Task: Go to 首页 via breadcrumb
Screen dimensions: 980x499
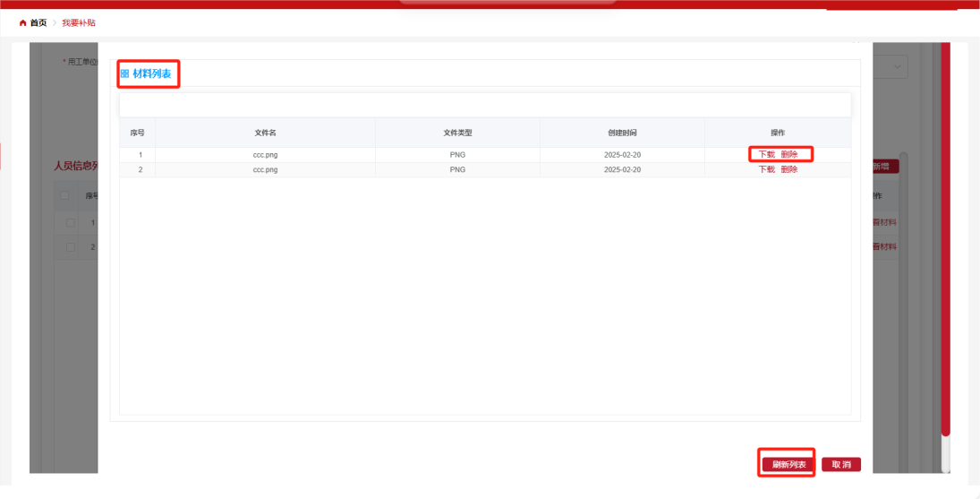Action: (38, 23)
